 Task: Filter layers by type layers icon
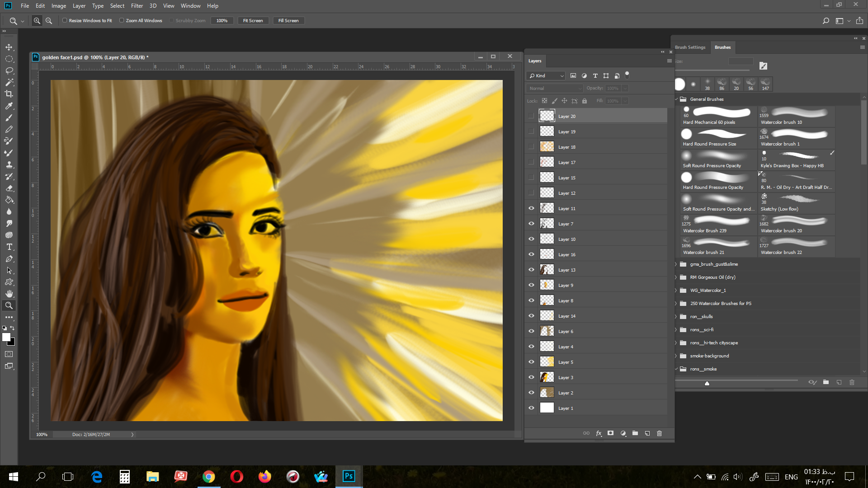(595, 75)
